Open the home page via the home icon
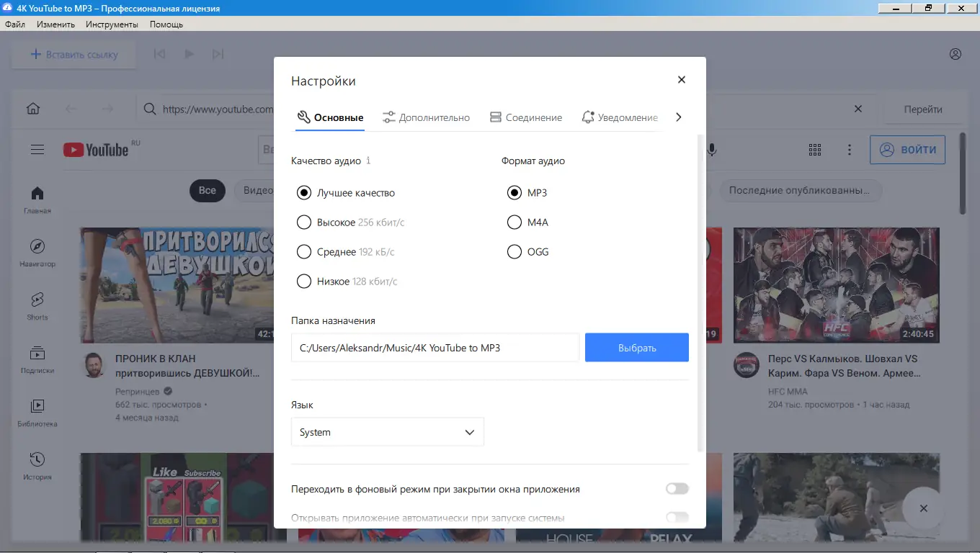 (x=33, y=107)
